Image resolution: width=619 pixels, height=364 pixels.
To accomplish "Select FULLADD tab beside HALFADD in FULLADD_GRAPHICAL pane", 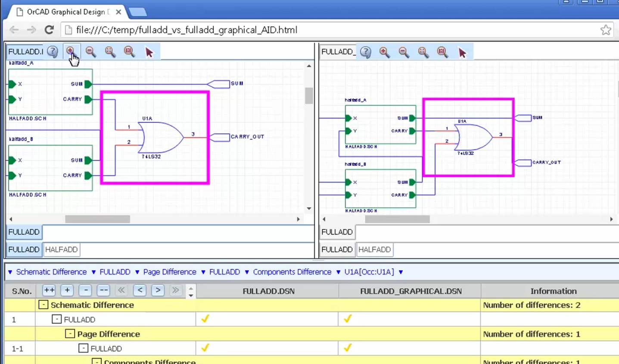I will click(337, 250).
